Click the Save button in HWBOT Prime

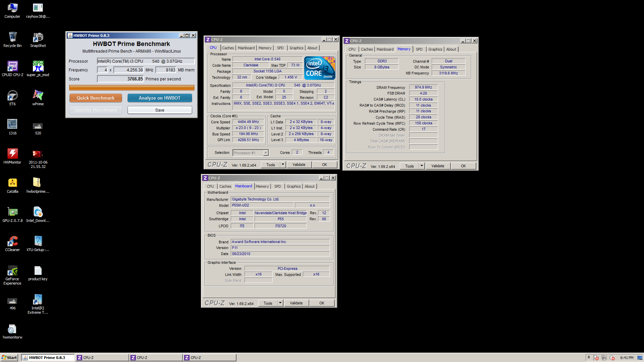160,110
